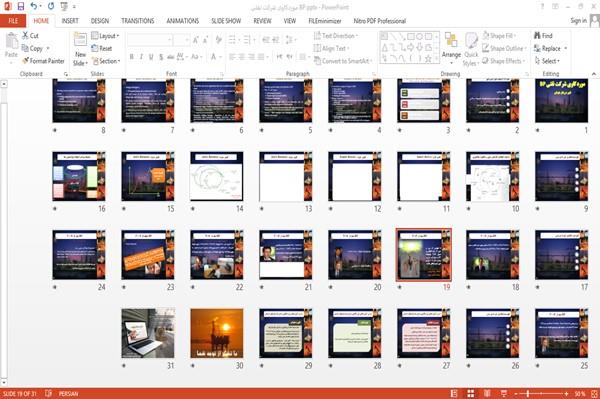Screen dimensions: 600x399
Task: Switch to the INSERT tab
Action: point(70,21)
